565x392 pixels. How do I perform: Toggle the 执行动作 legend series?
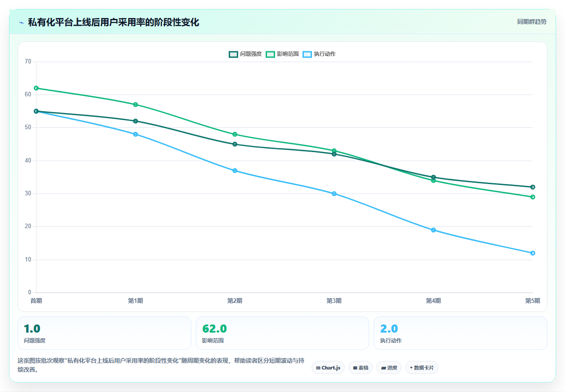(x=319, y=54)
